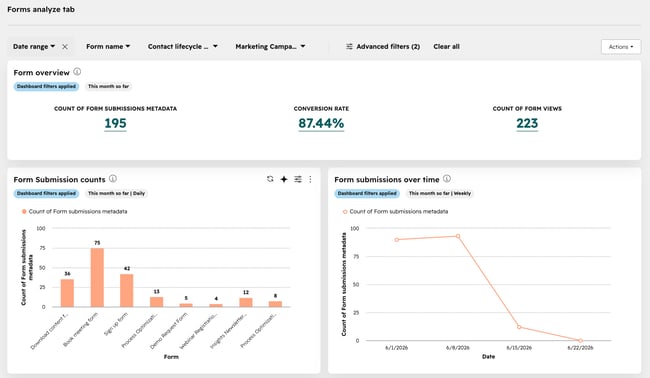Click the 223 form views count

[x=527, y=123]
